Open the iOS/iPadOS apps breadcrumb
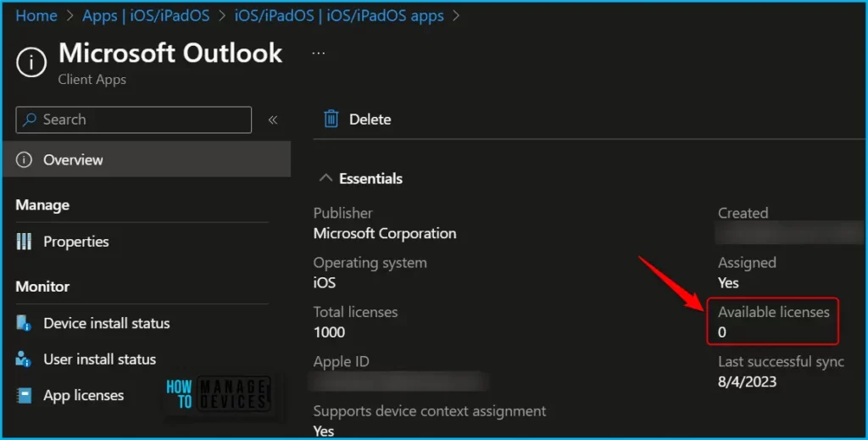The image size is (868, 440). click(x=339, y=15)
